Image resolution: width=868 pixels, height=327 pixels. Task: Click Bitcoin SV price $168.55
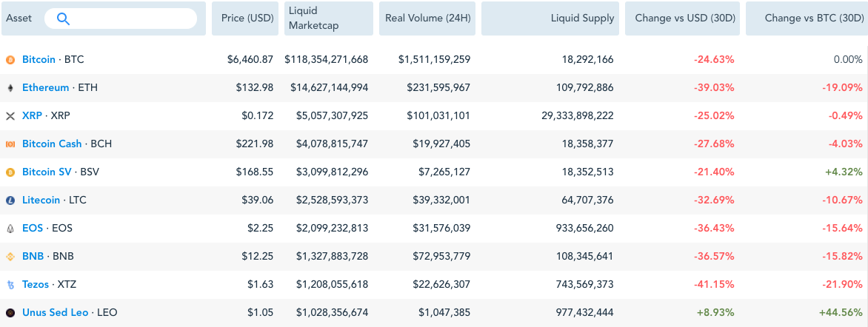[256, 172]
